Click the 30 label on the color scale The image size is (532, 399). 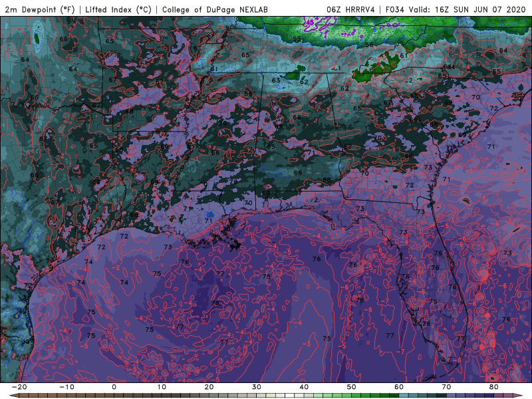pyautogui.click(x=257, y=387)
